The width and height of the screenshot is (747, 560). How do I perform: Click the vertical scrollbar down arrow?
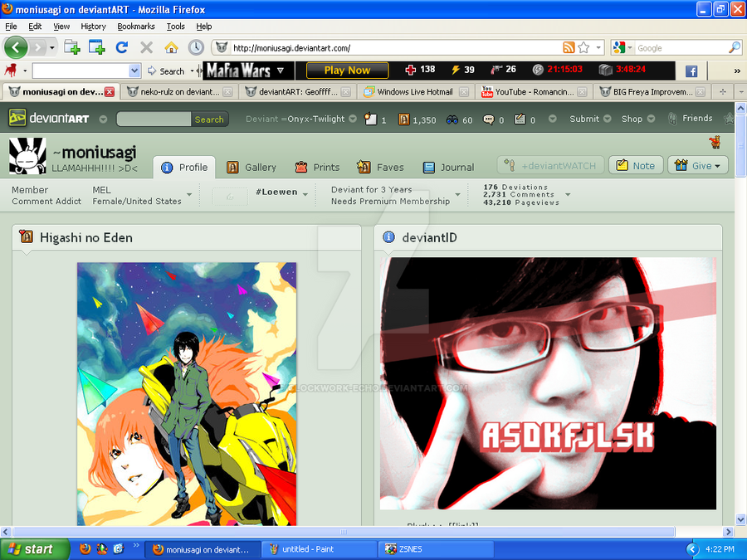coord(740,519)
